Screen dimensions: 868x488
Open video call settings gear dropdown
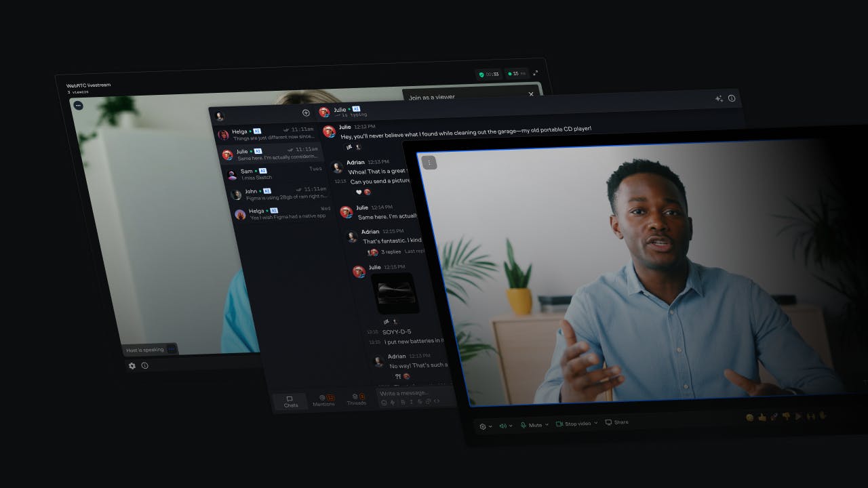(x=486, y=426)
